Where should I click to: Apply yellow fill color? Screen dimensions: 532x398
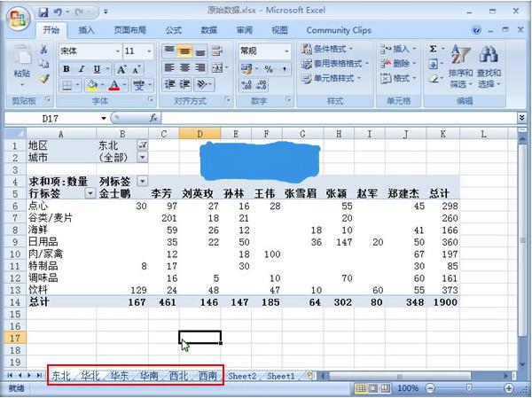91,85
